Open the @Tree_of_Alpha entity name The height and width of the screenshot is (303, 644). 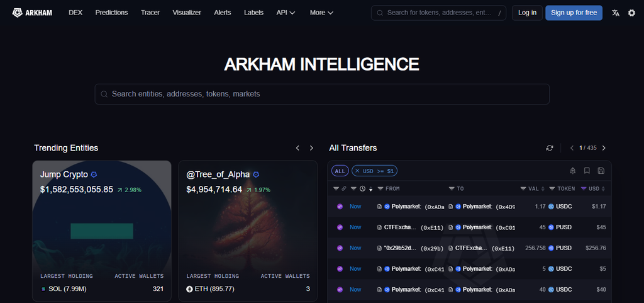tap(218, 174)
